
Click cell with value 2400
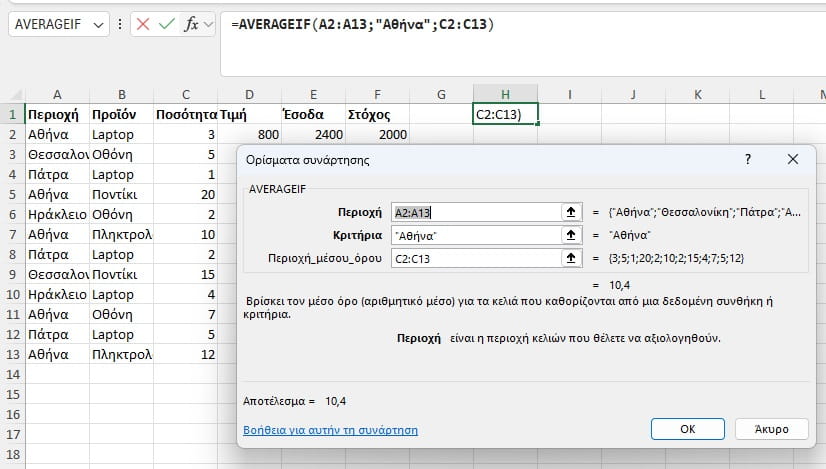(x=313, y=134)
